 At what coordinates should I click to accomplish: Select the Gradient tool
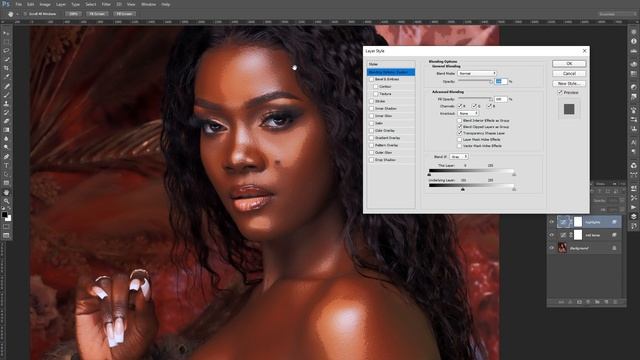point(6,130)
